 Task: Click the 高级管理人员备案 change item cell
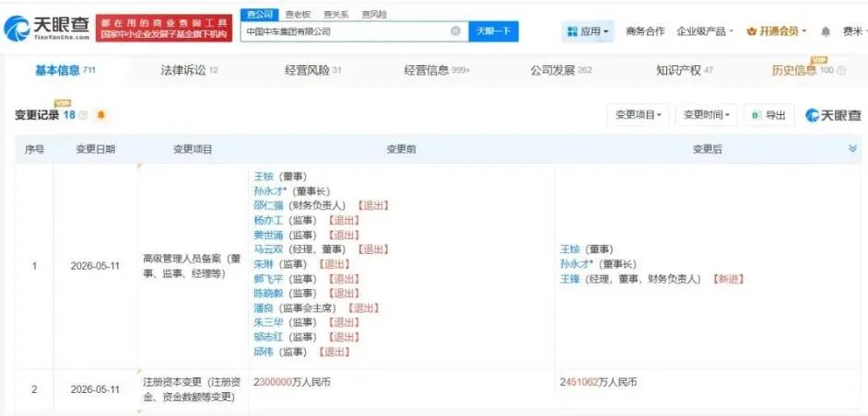click(x=192, y=266)
